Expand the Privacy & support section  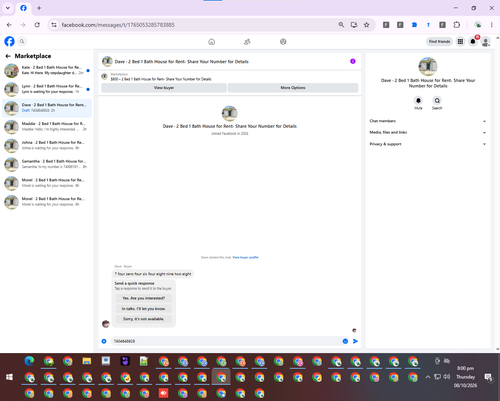(428, 144)
